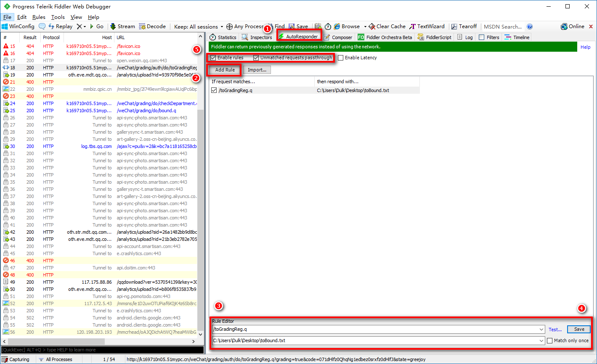Switch to the Timeline tab
Image resolution: width=597 pixels, height=364 pixels.
517,37
